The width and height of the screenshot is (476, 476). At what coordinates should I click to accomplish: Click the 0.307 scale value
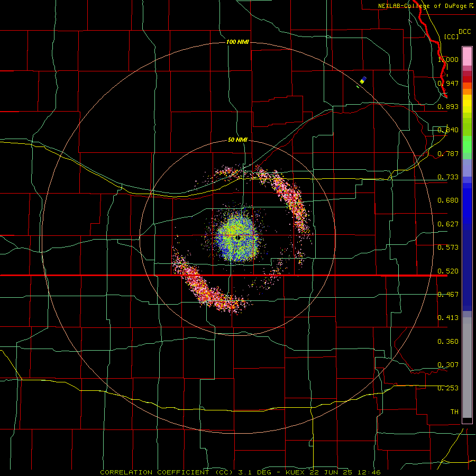(448, 364)
